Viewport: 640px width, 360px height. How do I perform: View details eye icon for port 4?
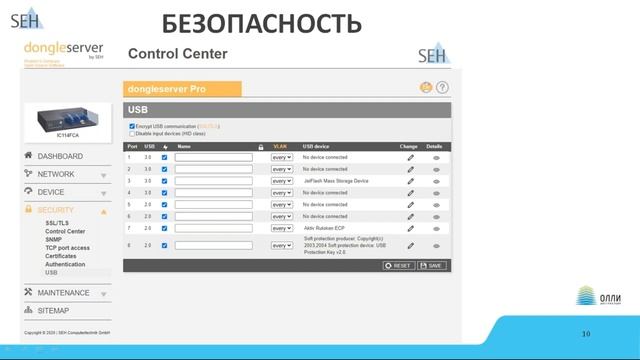[x=436, y=193]
